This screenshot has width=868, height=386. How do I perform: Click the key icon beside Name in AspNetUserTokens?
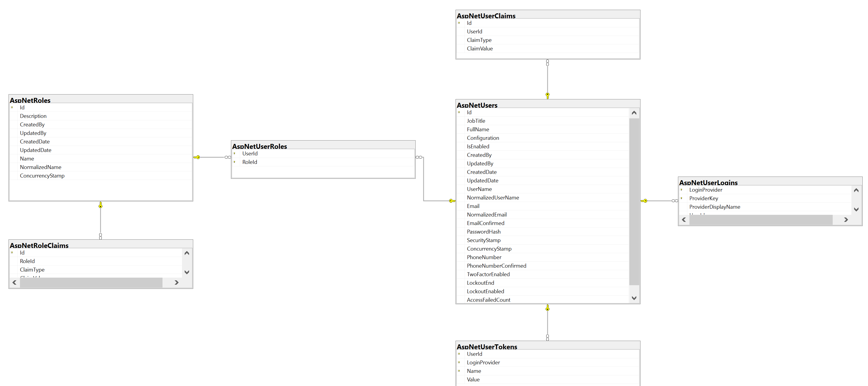[x=459, y=371]
